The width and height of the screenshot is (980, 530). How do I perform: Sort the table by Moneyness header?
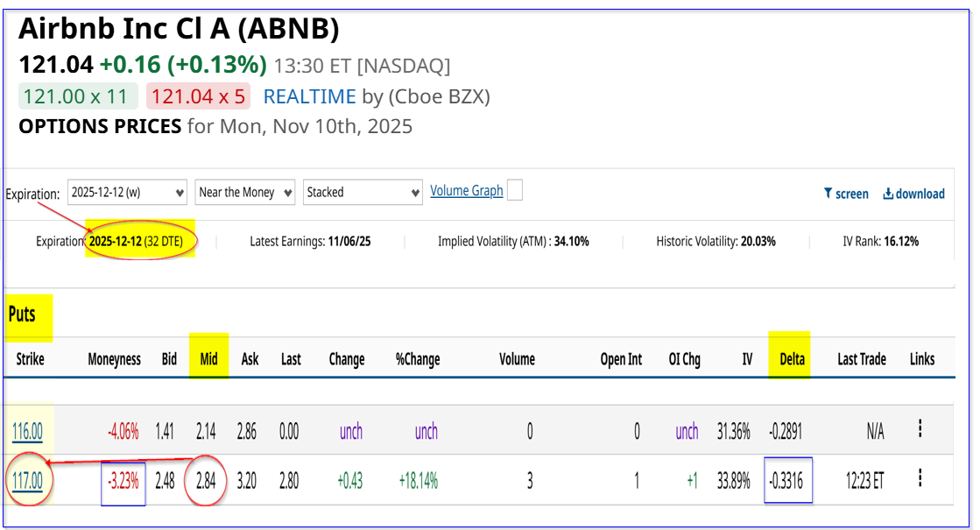114,359
